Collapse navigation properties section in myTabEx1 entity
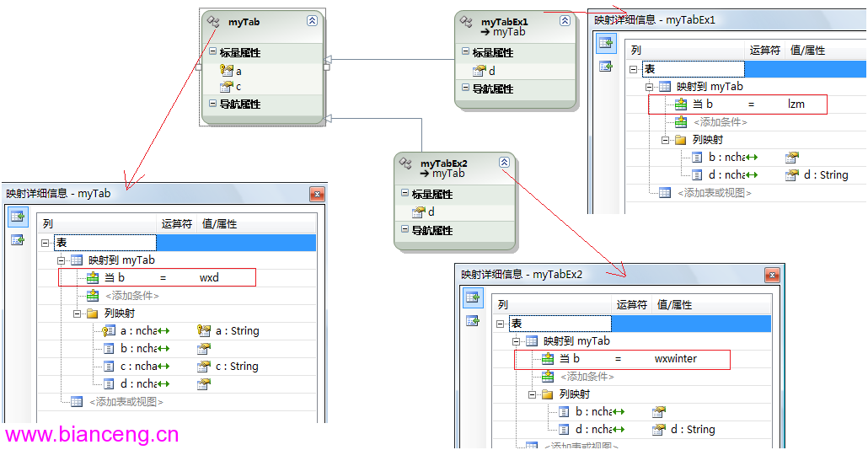 click(465, 88)
